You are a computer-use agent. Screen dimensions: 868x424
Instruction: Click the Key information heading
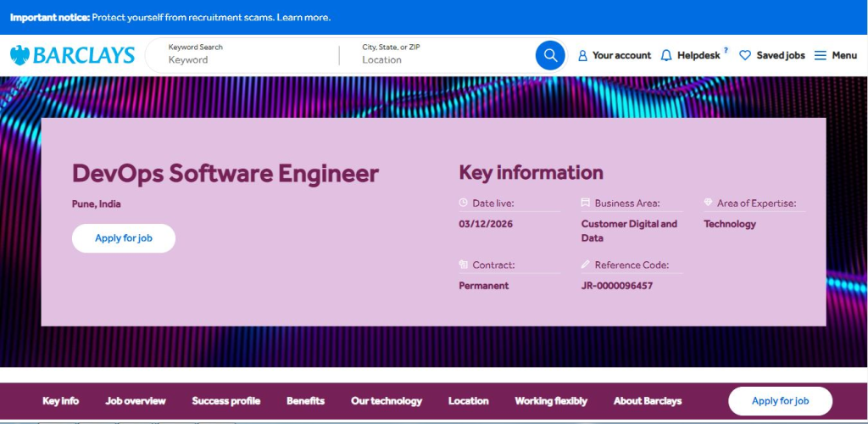pos(531,173)
